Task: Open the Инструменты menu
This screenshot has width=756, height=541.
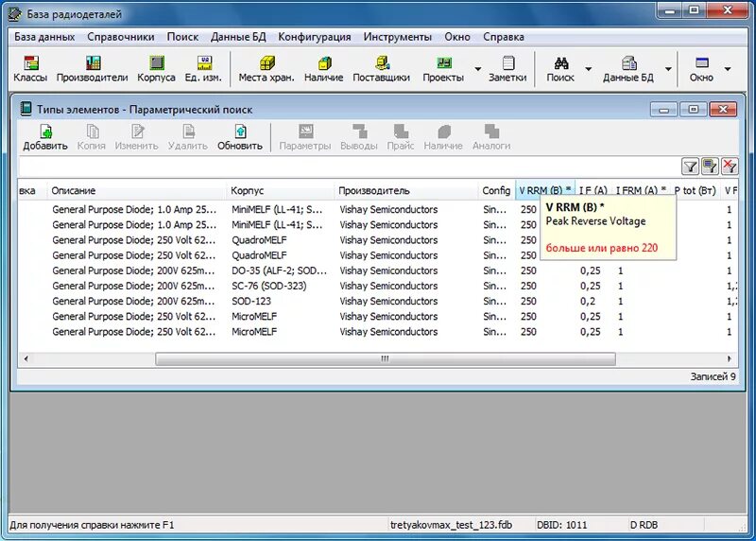Action: [x=397, y=37]
